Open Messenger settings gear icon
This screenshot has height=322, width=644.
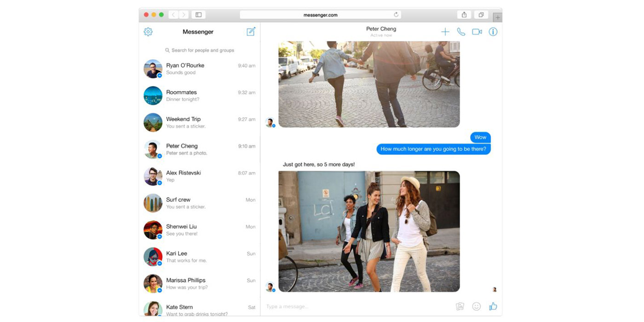[148, 32]
